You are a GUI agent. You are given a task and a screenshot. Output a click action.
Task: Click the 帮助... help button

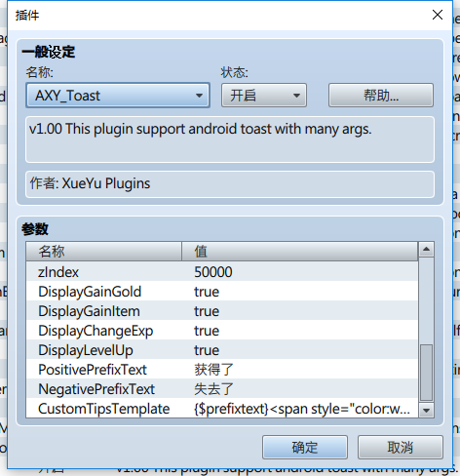[x=381, y=96]
